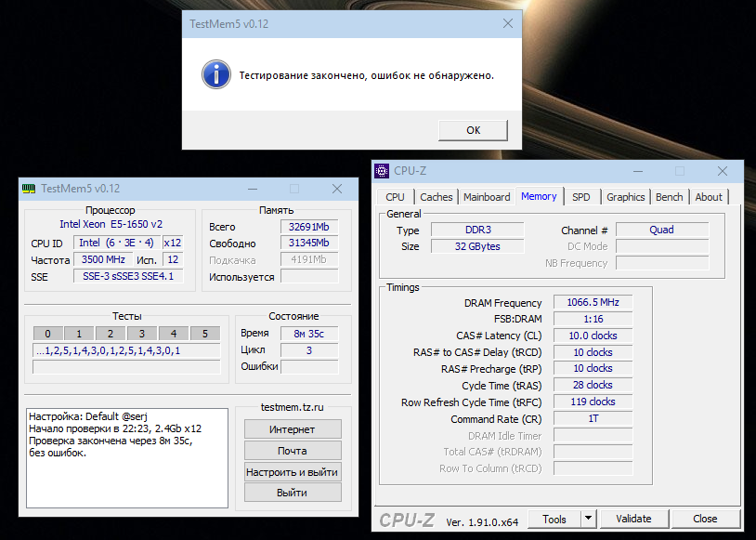Image resolution: width=756 pixels, height=540 pixels.
Task: Click the Intel Xeon E5-1650 v2 text
Action: 111,224
